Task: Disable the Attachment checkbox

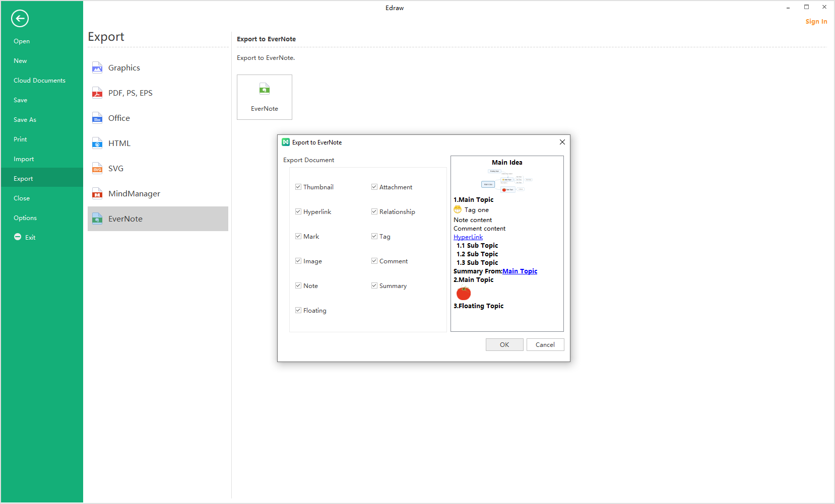Action: pyautogui.click(x=374, y=187)
